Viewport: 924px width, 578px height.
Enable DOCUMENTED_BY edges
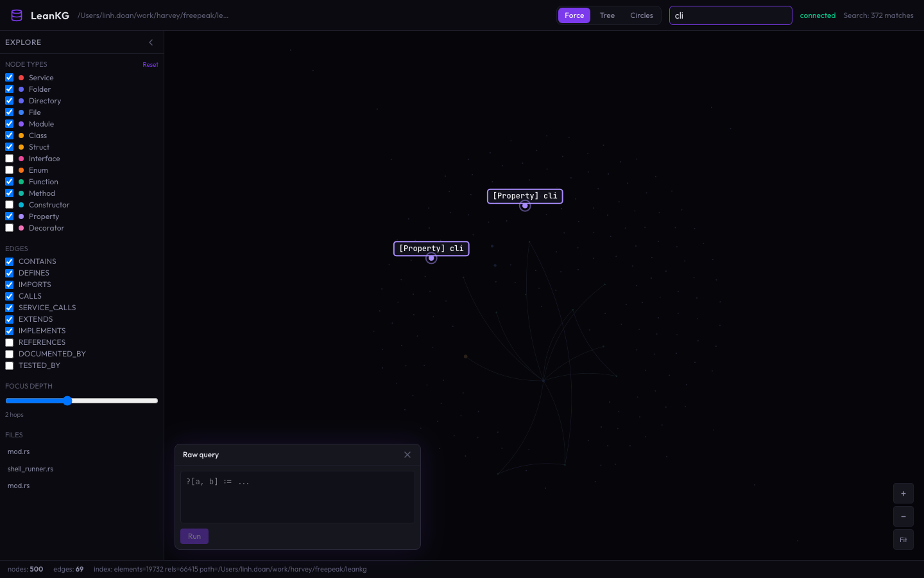pos(9,354)
